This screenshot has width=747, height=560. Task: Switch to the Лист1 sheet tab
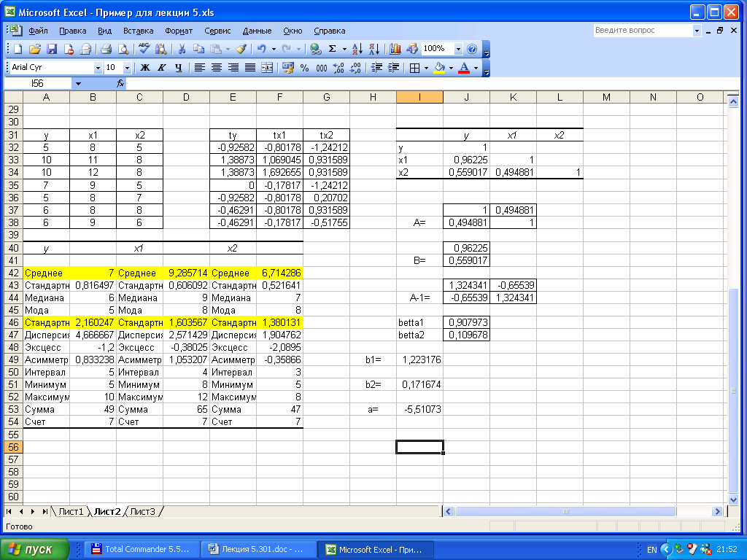[71, 511]
